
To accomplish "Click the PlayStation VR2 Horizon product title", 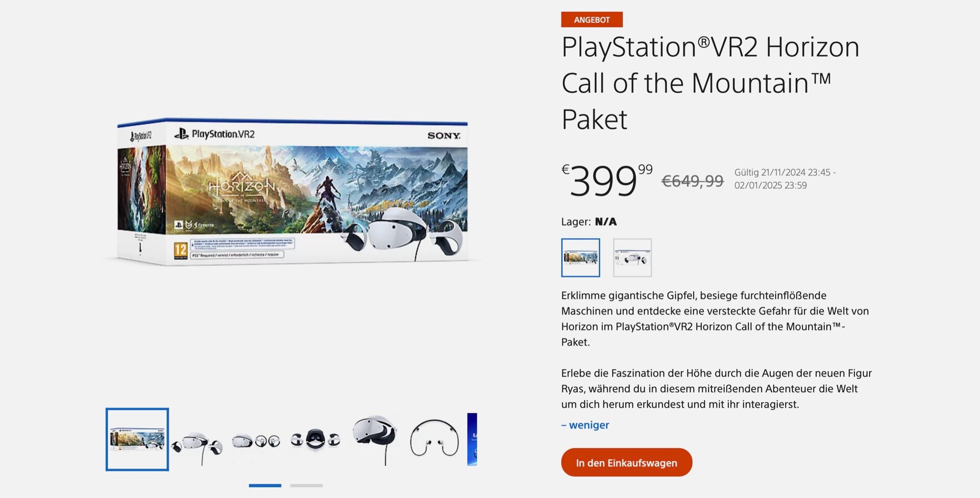I will point(710,83).
